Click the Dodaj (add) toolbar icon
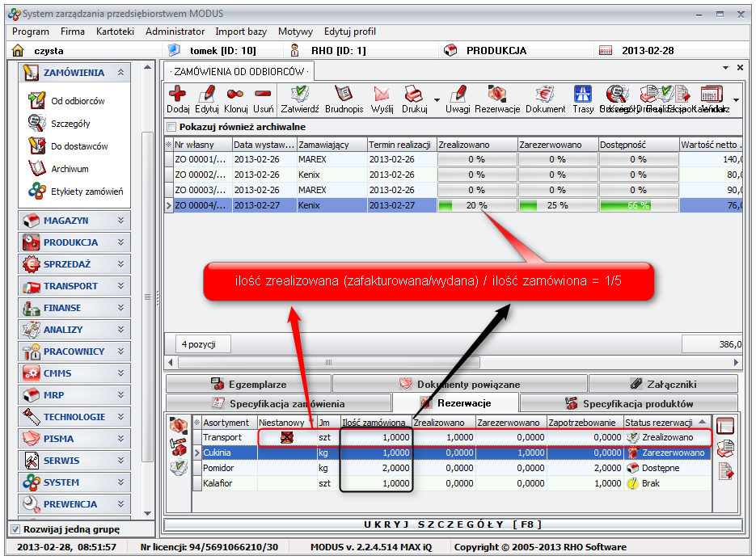 point(177,95)
